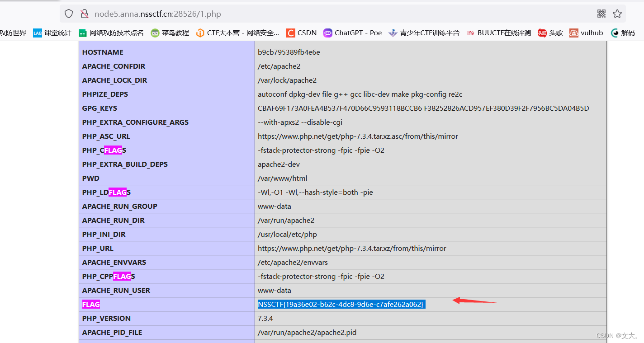This screenshot has height=343, width=644.
Task: Click the 解码 bookmark icon
Action: point(615,33)
